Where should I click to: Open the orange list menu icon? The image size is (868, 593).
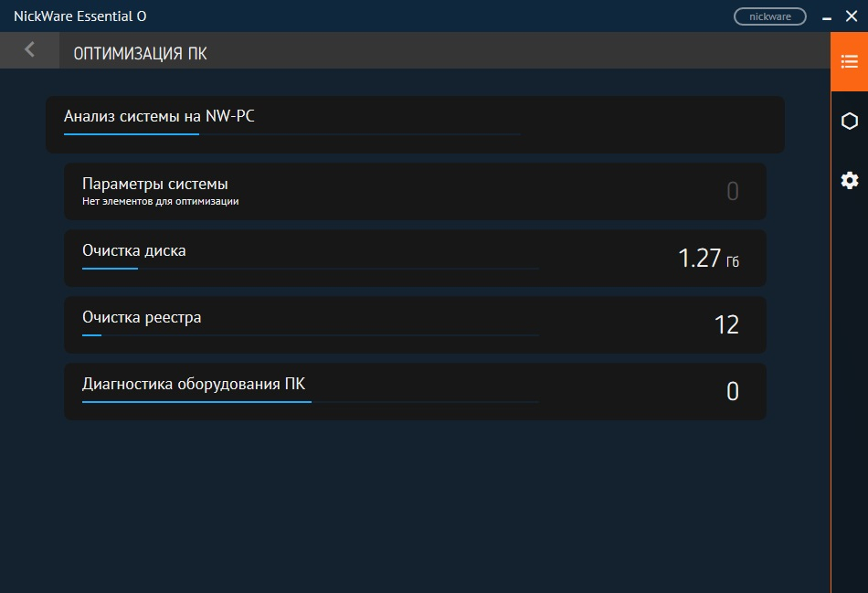849,61
